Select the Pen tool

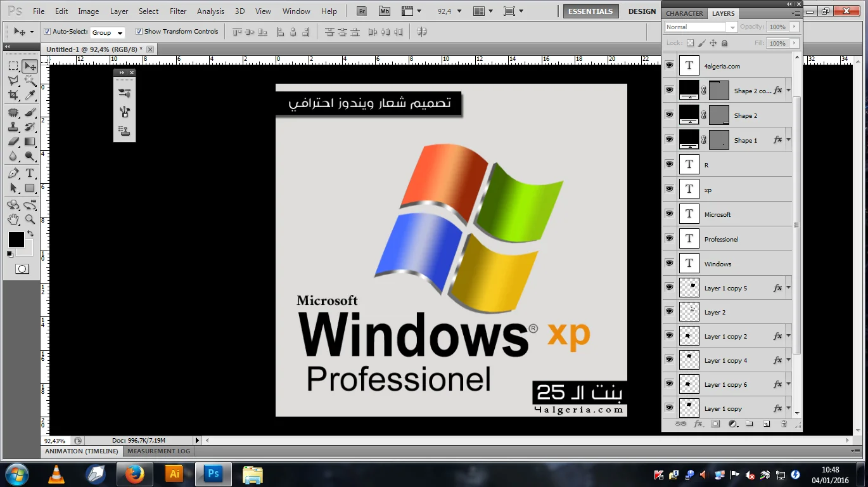[13, 173]
